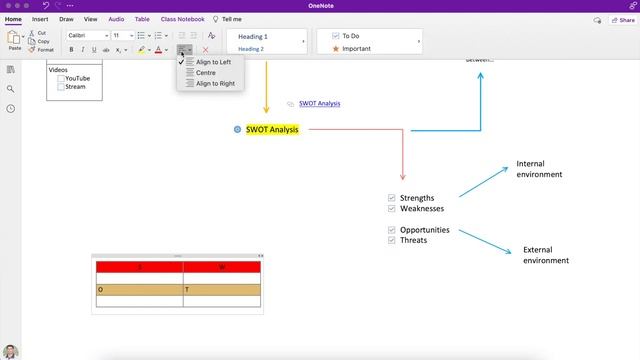Clear text formatting with styles icon
Viewport: 640px width, 360px height.
pyautogui.click(x=211, y=36)
